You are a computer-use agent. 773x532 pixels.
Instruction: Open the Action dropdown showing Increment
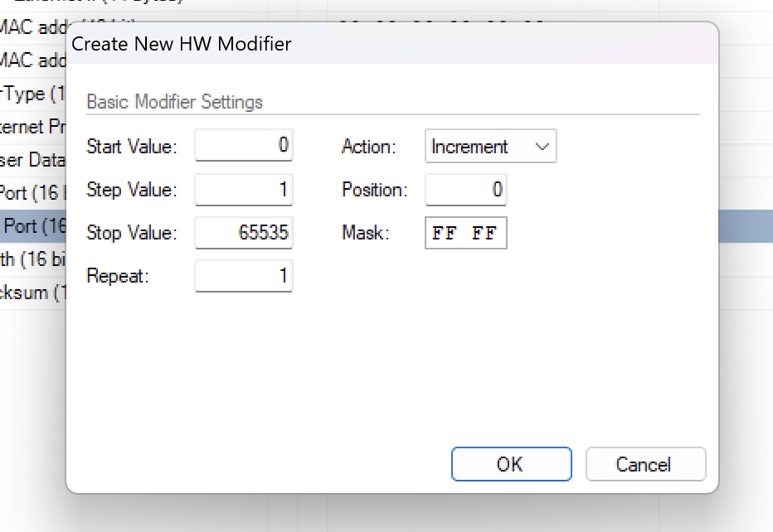pos(490,147)
